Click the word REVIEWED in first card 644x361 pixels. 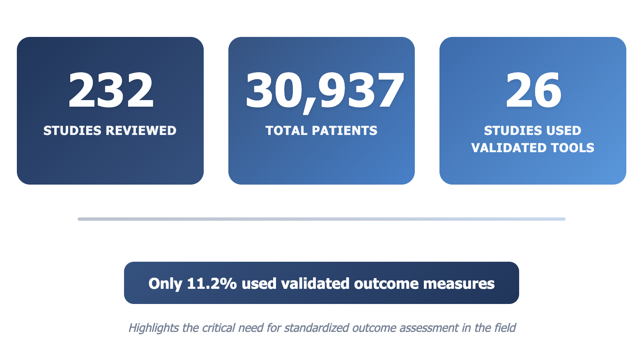pos(141,130)
